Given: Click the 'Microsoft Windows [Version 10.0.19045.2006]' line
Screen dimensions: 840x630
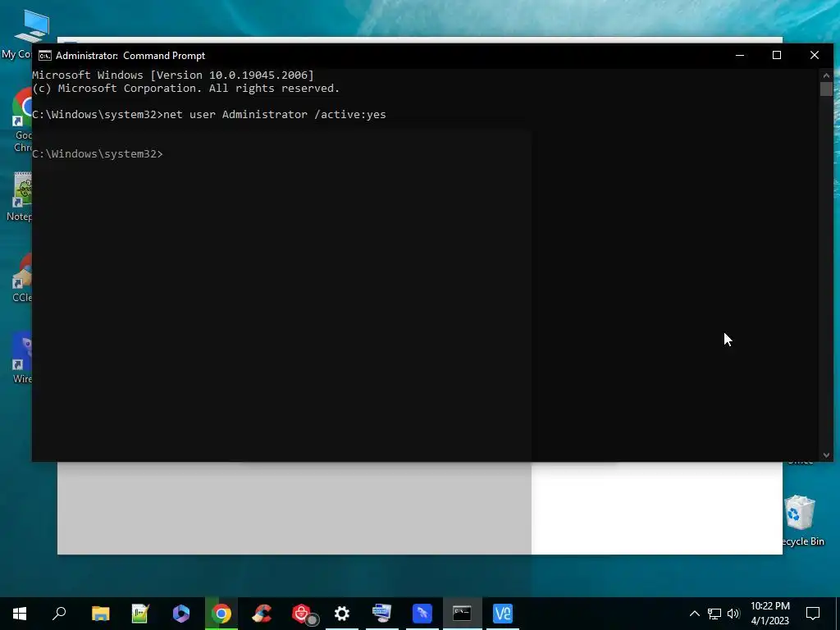Looking at the screenshot, I should point(173,75).
